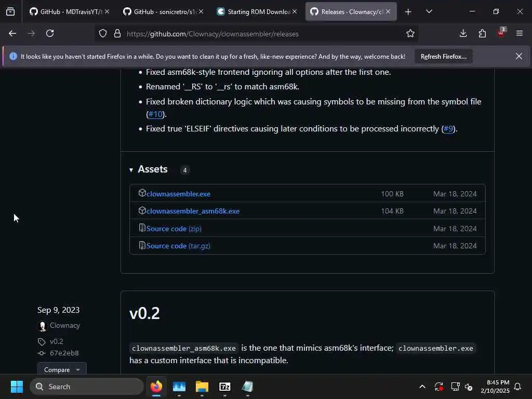Open the list all tabs chevron
532x399 pixels.
coord(429,12)
